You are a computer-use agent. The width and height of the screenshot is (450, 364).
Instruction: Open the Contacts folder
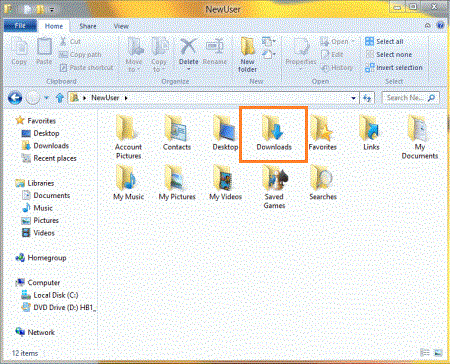coord(177,133)
